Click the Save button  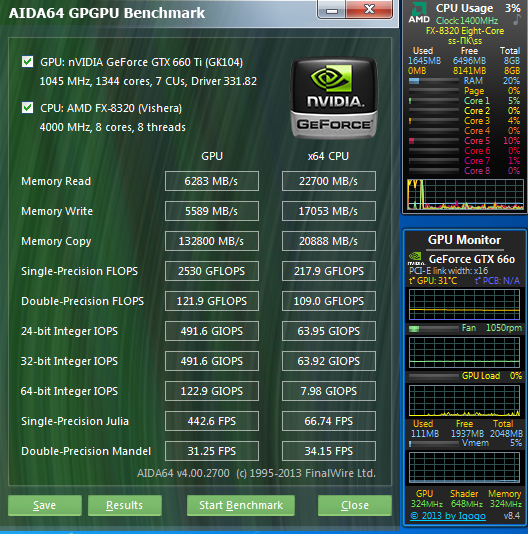[x=45, y=505]
